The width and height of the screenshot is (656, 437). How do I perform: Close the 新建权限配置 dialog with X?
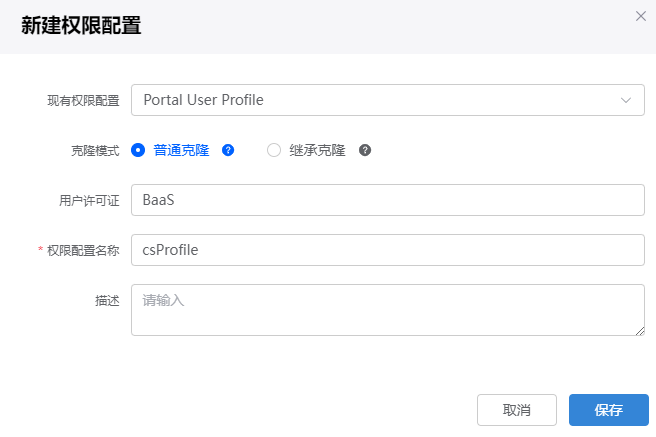pyautogui.click(x=641, y=16)
